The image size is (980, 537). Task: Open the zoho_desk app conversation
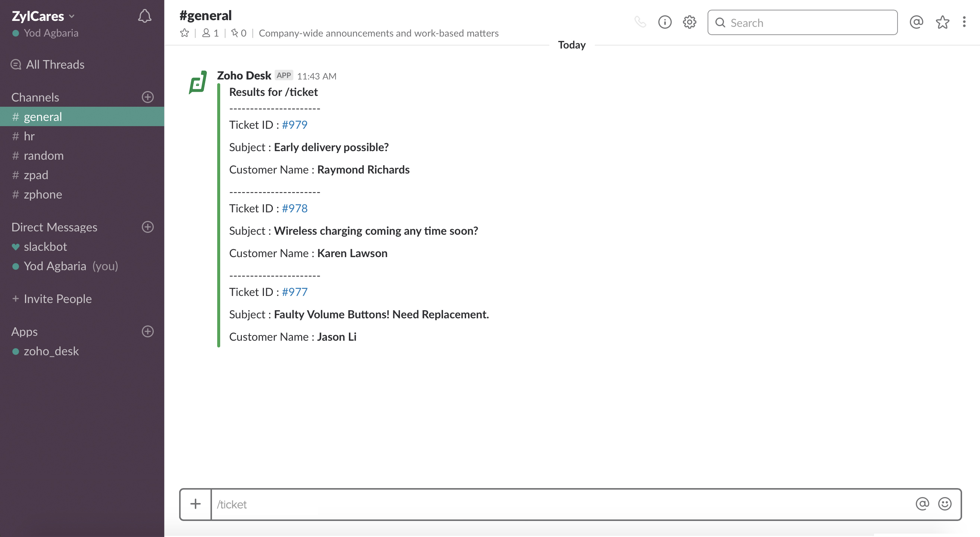coord(82,351)
